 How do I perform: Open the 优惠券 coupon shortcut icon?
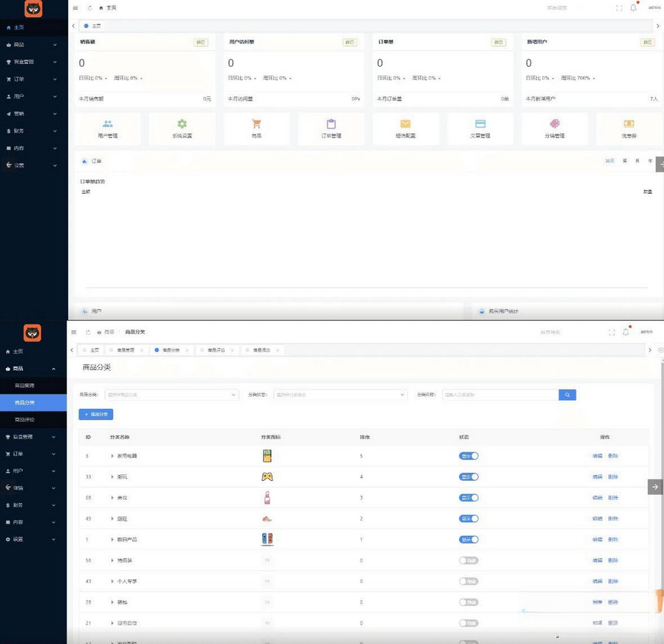click(629, 125)
